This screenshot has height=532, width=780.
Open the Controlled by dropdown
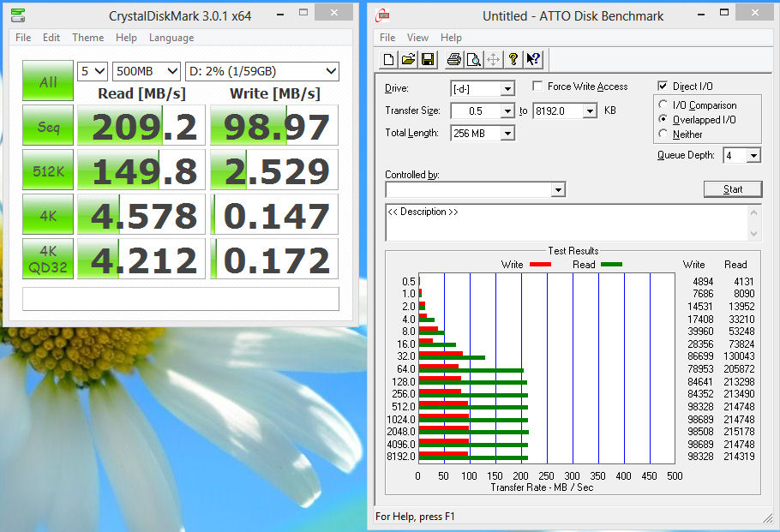coord(558,189)
